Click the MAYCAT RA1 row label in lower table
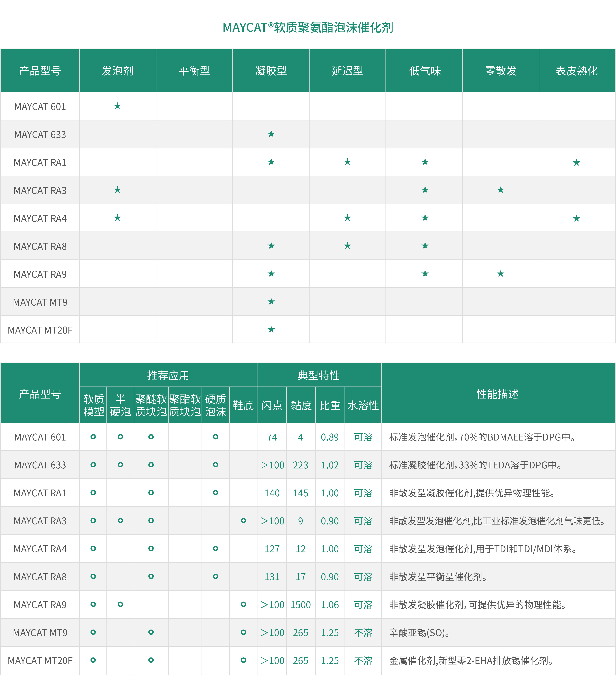616x680 pixels. (40, 493)
